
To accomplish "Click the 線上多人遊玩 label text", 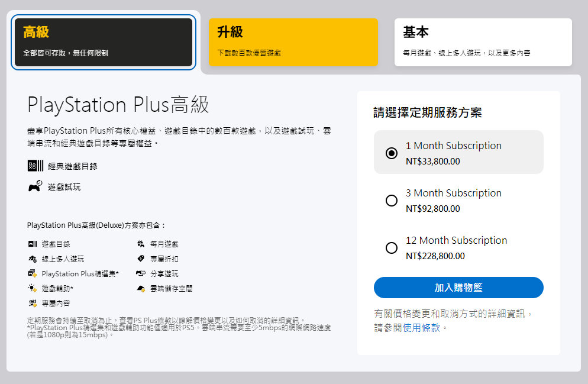I will click(63, 259).
